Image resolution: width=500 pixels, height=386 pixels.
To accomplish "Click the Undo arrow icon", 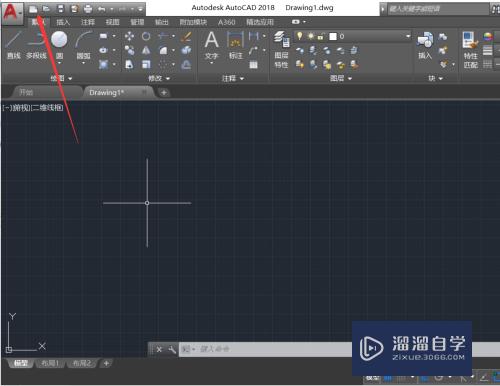I will coord(102,9).
